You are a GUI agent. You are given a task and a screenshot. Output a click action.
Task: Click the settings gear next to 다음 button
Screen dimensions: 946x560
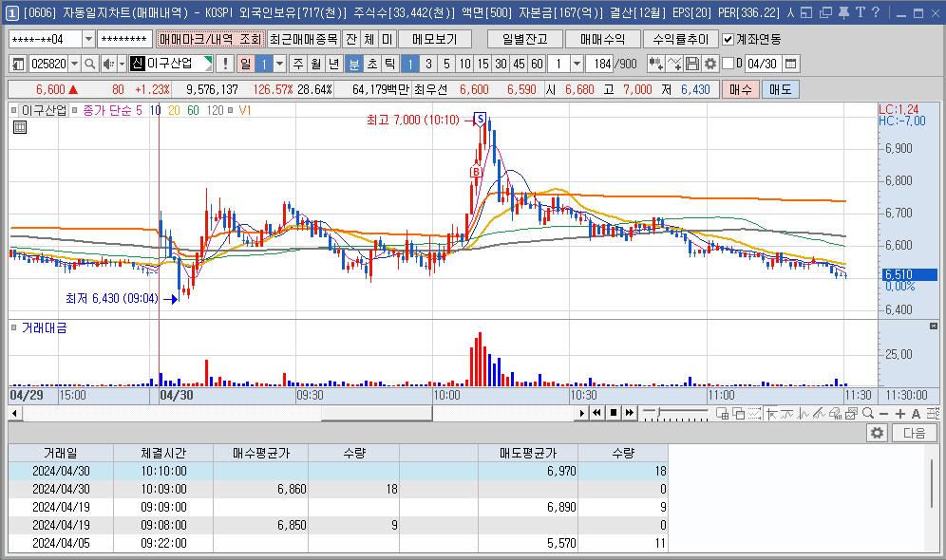877,433
